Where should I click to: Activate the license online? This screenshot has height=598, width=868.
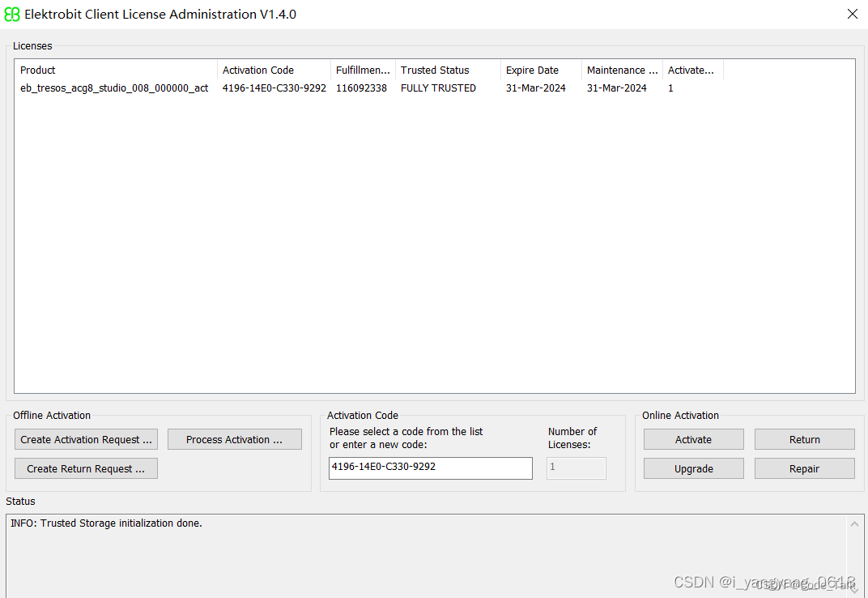click(x=693, y=439)
